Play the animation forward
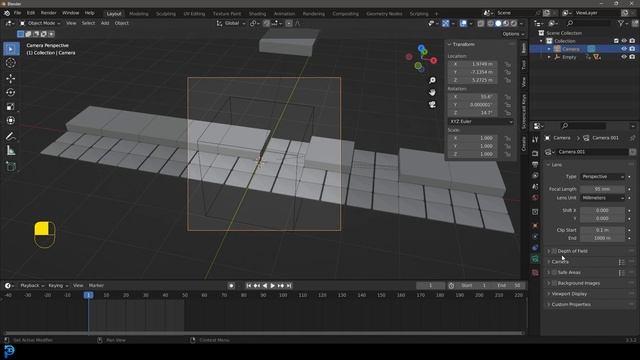Image resolution: width=640 pixels, height=360 pixels. [x=273, y=286]
